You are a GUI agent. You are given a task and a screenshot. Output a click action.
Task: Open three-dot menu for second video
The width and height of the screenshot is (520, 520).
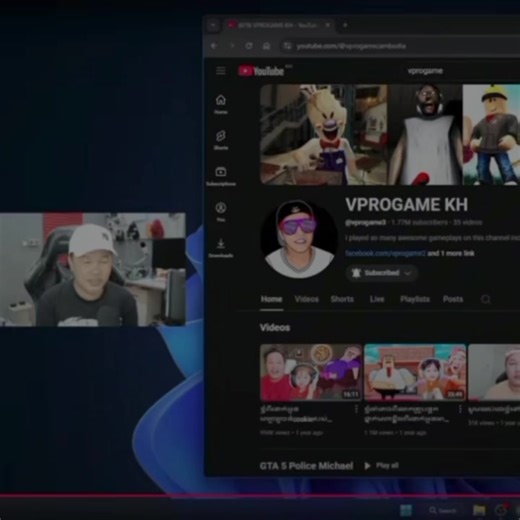pos(460,409)
